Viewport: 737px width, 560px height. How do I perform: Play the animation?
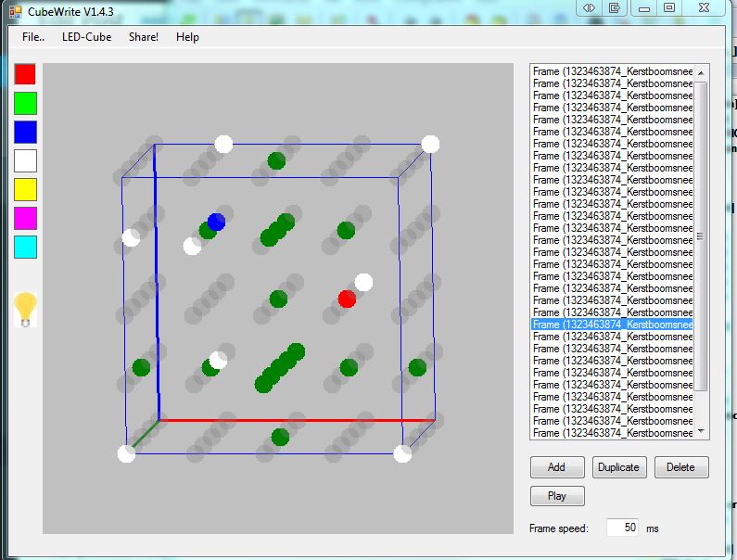(557, 496)
